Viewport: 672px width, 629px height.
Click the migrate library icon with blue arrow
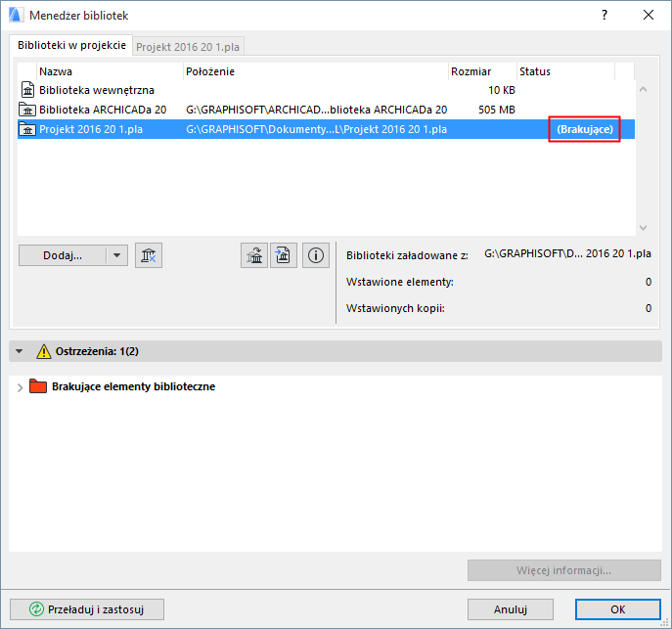(284, 255)
